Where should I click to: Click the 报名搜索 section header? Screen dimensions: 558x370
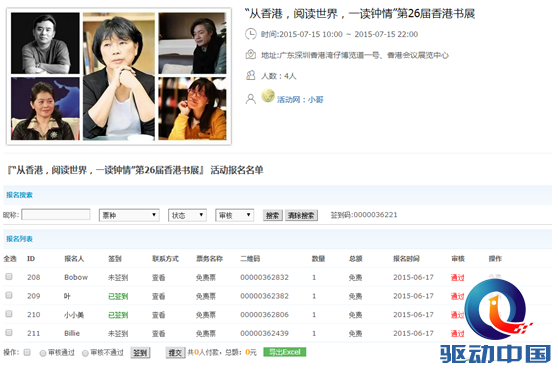pyautogui.click(x=19, y=195)
